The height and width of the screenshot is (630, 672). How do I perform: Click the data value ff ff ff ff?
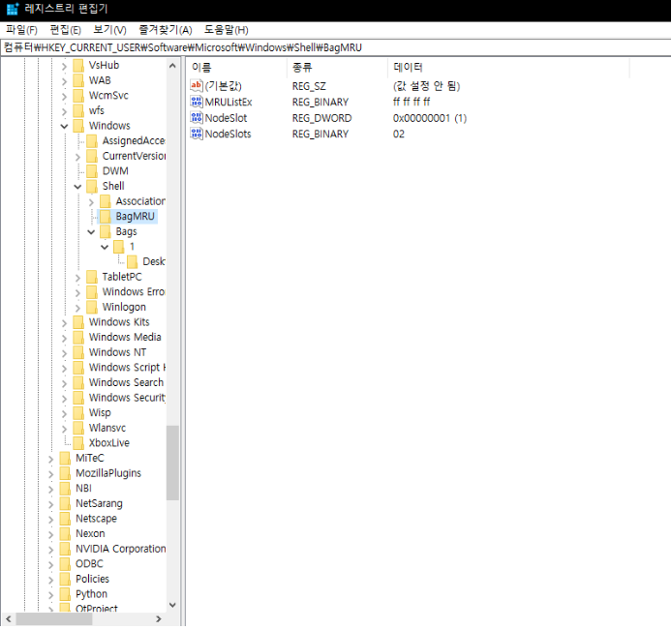pos(412,102)
